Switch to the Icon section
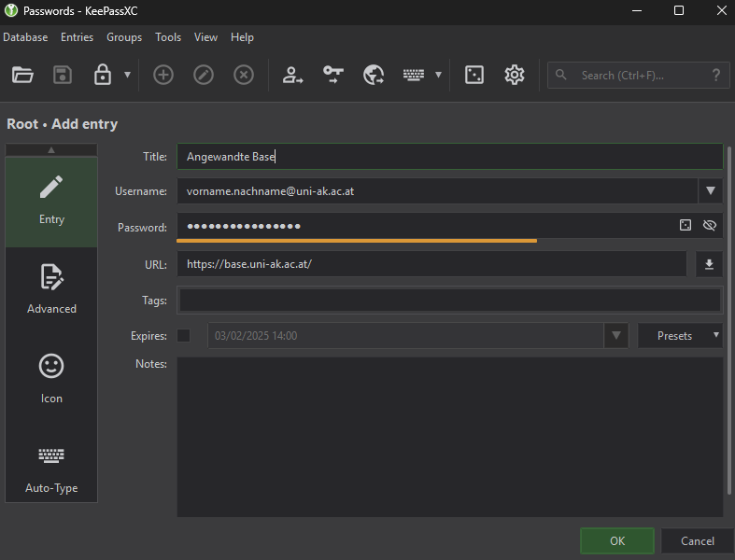735x560 pixels. coord(51,379)
